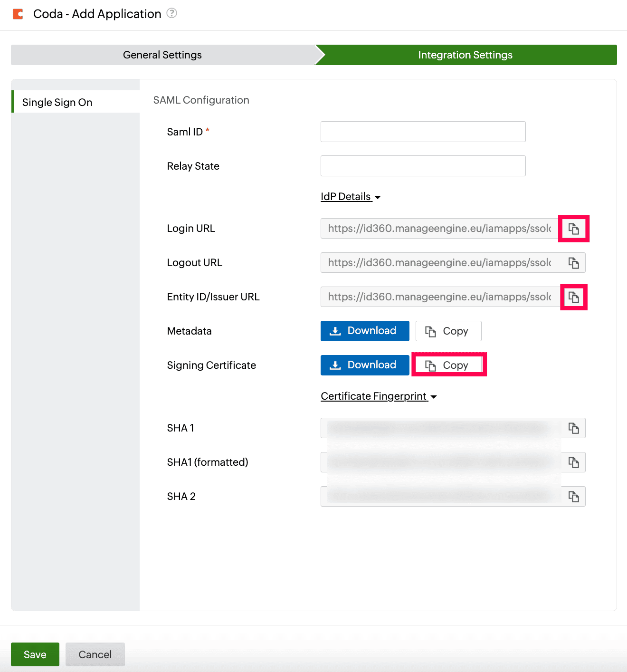Copy the SHA 1 fingerprint
Image resolution: width=627 pixels, height=672 pixels.
pyautogui.click(x=574, y=428)
